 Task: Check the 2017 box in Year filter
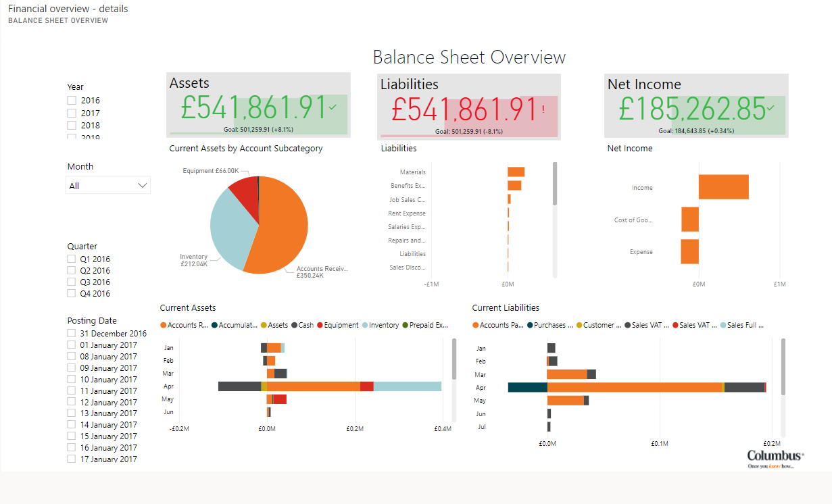72,112
